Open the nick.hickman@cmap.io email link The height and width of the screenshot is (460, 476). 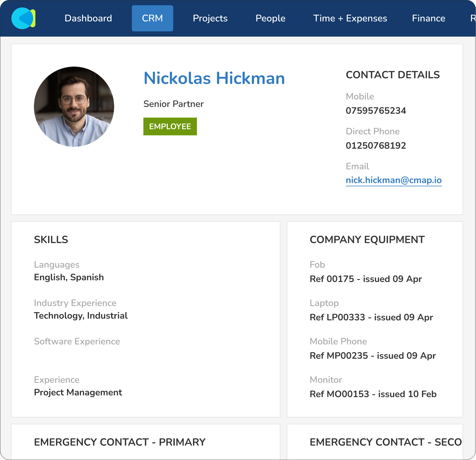(393, 180)
